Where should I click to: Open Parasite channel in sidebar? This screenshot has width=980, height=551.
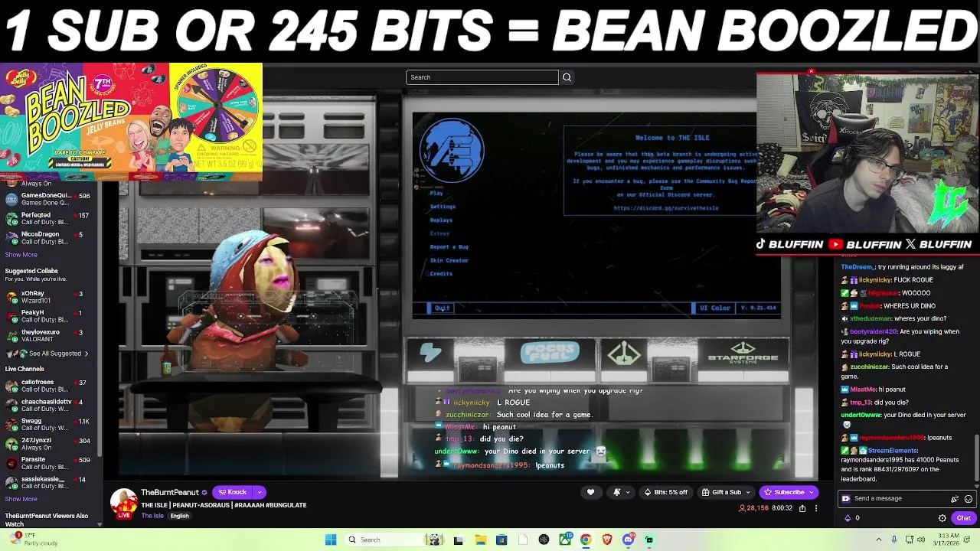coord(47,463)
